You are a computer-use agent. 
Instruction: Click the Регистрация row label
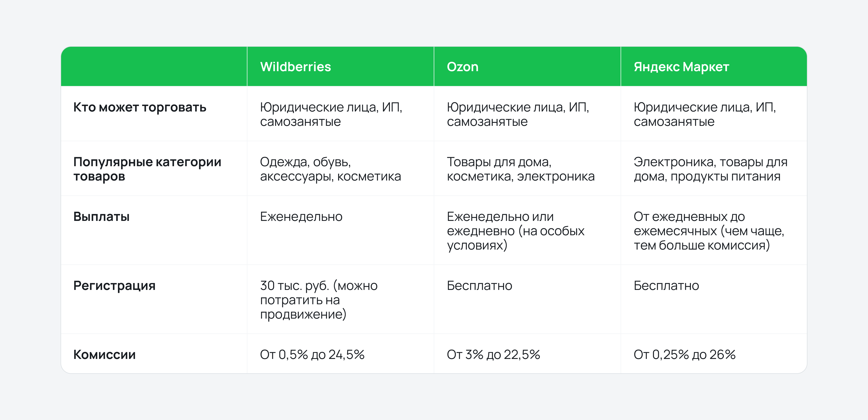coord(114,286)
